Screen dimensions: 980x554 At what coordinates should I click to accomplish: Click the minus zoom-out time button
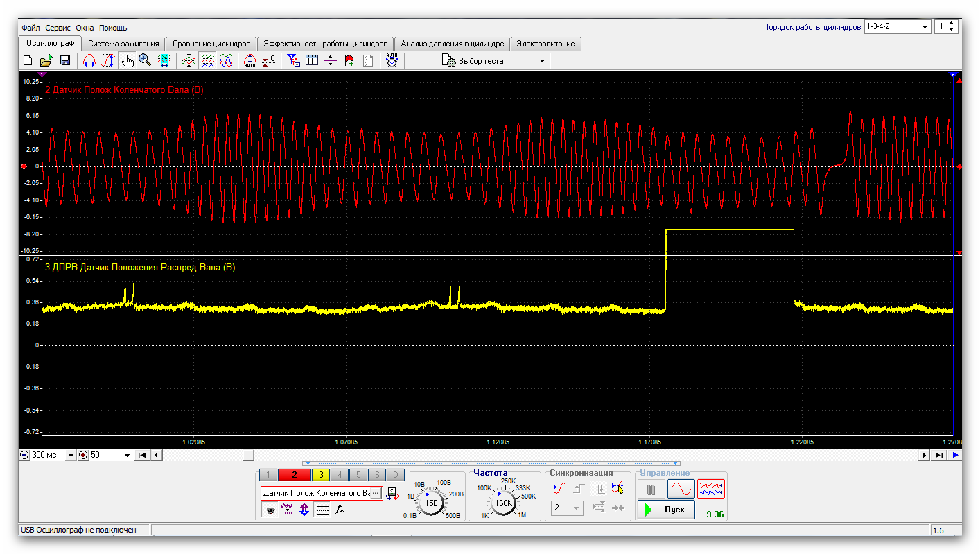pos(25,455)
